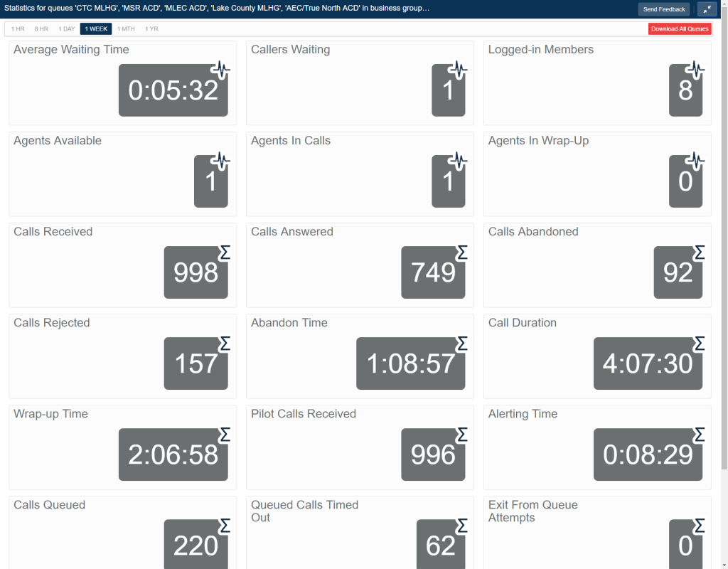
Task: Collapse the statistics window using shrink icon
Action: (707, 9)
